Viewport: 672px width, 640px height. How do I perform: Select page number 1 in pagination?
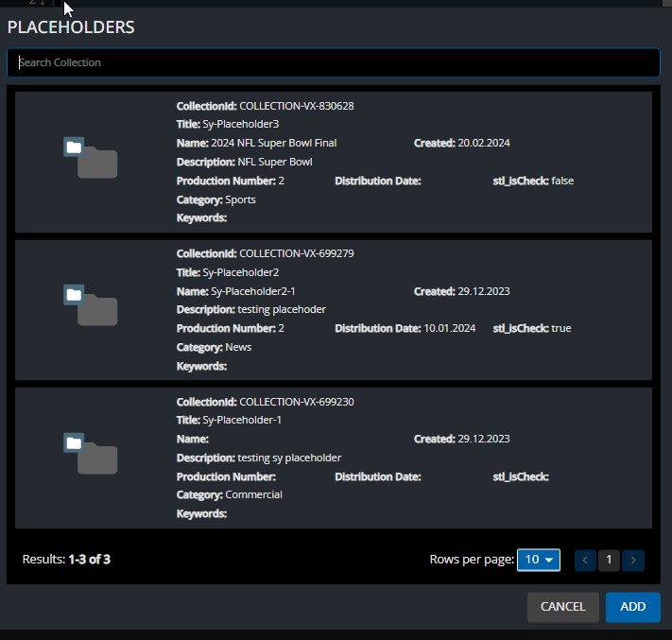[x=609, y=560]
